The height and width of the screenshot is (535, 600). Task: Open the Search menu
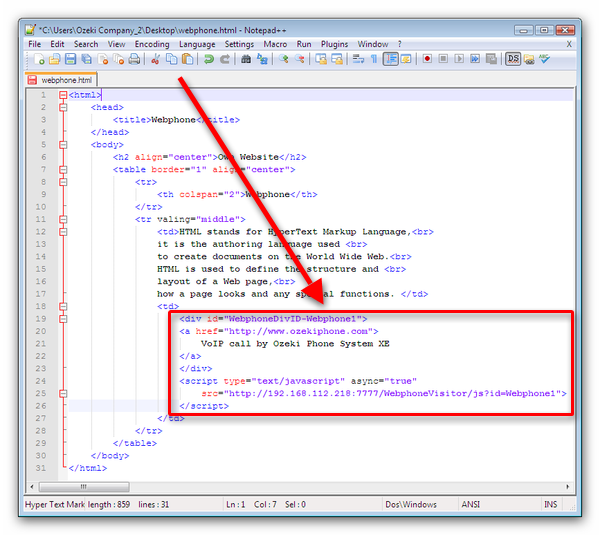point(86,44)
